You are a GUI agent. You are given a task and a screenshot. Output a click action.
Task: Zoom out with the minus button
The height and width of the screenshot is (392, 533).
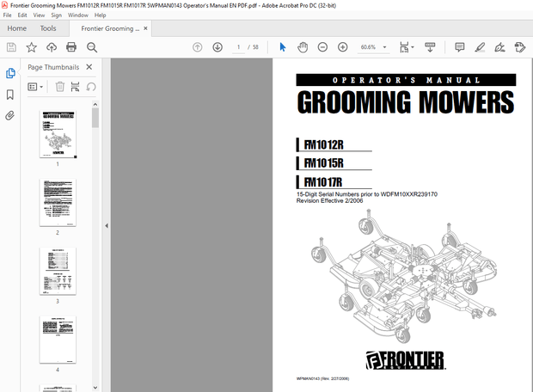click(x=322, y=47)
